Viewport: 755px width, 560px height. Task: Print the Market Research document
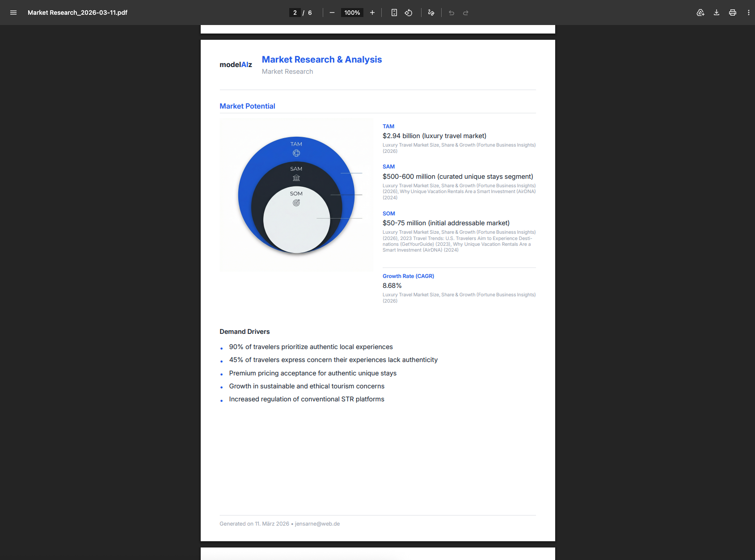[732, 13]
